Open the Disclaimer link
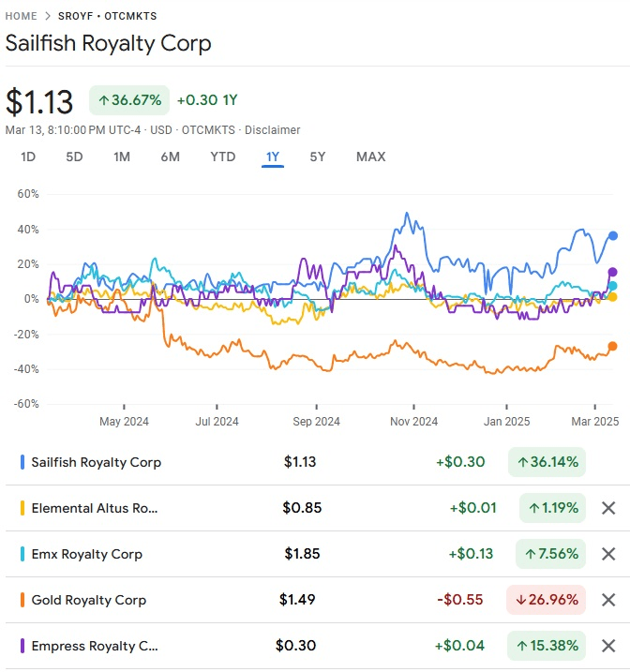 coord(272,130)
